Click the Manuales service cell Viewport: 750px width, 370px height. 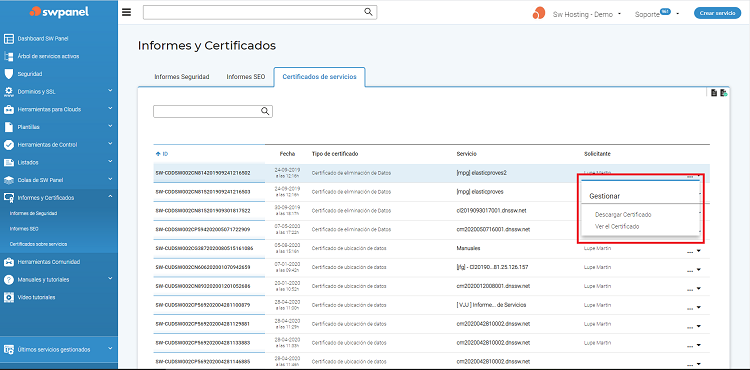point(469,249)
